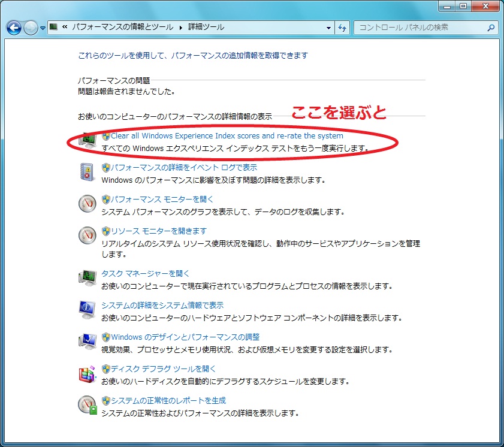Click Clear all Windows Experience Index scores link
Screen dimensions: 504x447
pyautogui.click(x=227, y=136)
